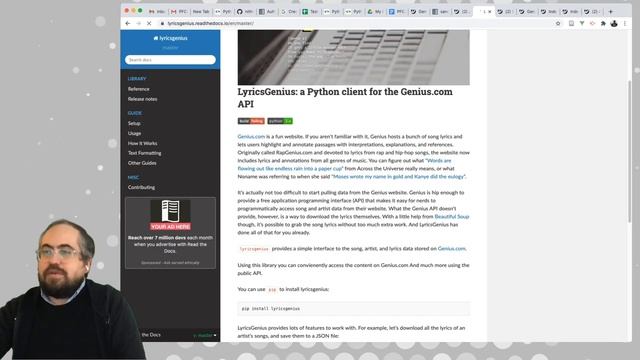Open the Chrome three-dot menu
This screenshot has width=640, height=360.
tap(624, 24)
